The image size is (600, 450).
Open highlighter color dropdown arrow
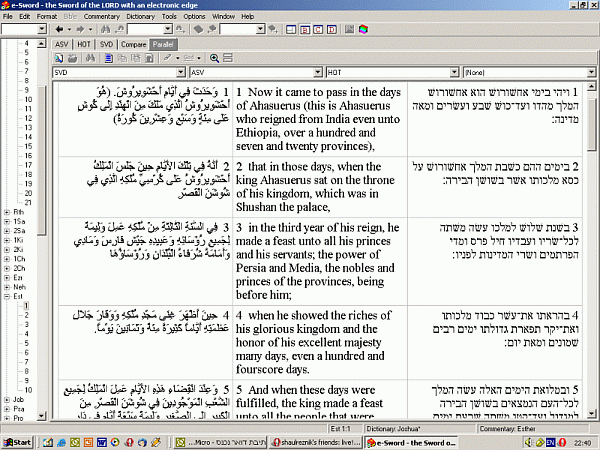(178, 58)
